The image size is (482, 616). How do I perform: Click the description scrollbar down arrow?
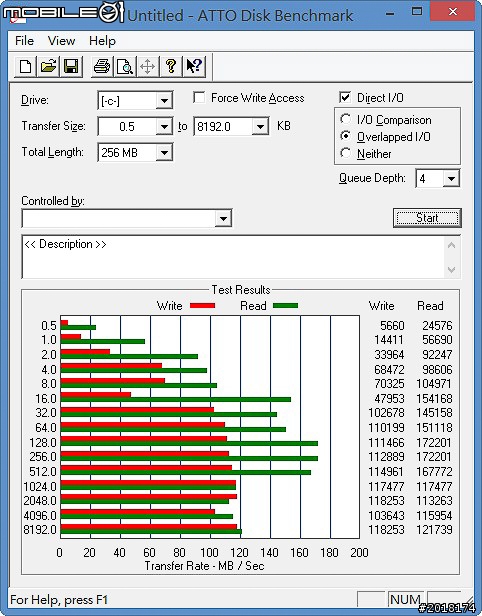451,270
